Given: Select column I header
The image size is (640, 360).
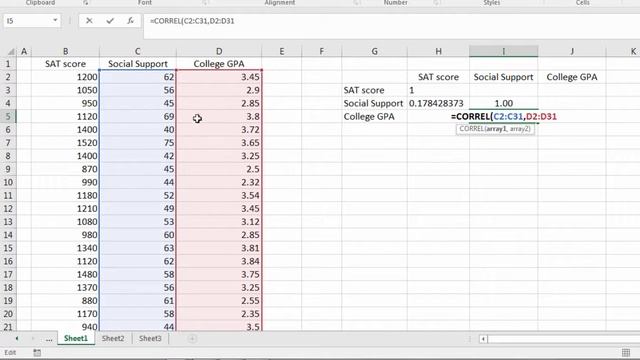Looking at the screenshot, I should 504,51.
